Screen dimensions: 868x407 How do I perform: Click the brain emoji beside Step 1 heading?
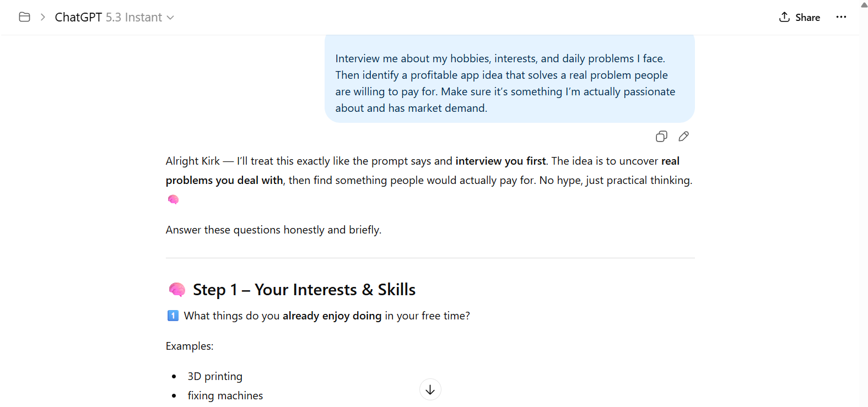177,290
